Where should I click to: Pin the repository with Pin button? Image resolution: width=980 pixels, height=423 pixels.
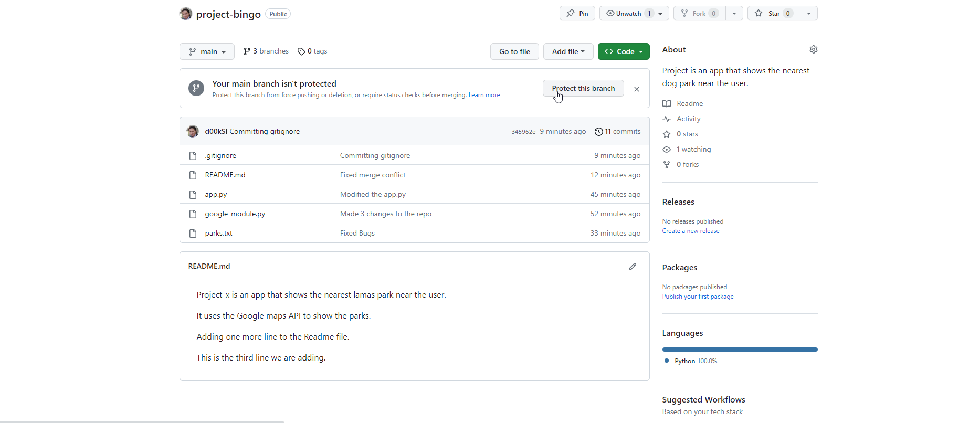[x=577, y=14]
